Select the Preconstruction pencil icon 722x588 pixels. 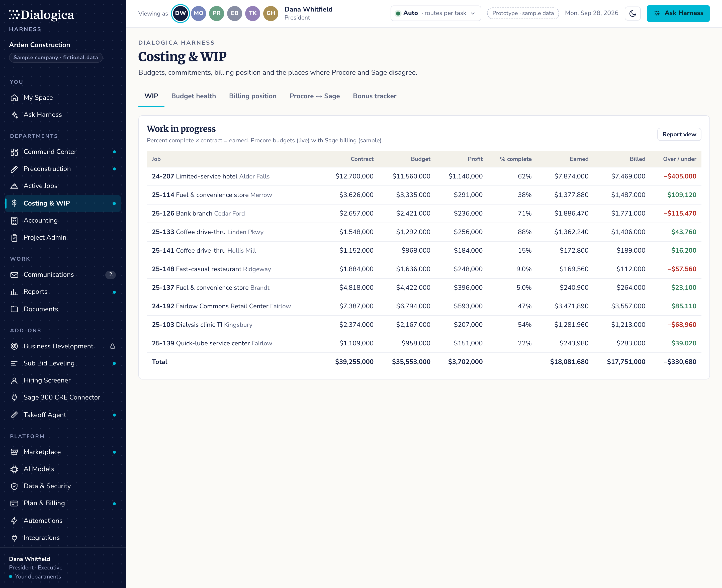pos(14,169)
